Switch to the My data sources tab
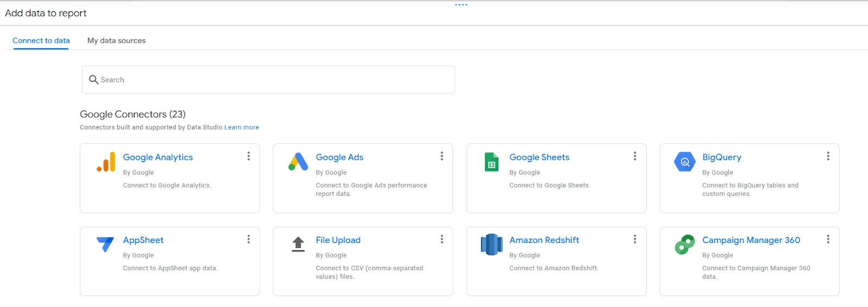The height and width of the screenshot is (307, 868). coord(117,41)
